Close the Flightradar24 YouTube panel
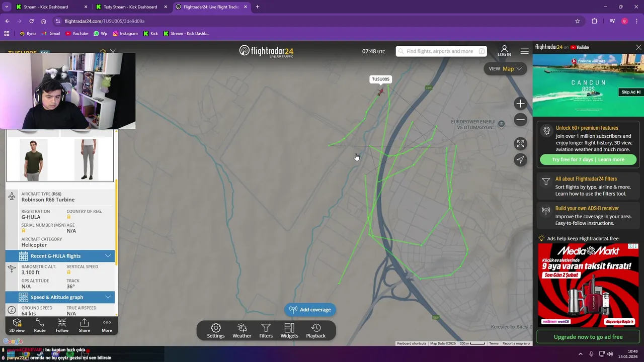Viewport: 644px width, 362px height. tap(638, 47)
